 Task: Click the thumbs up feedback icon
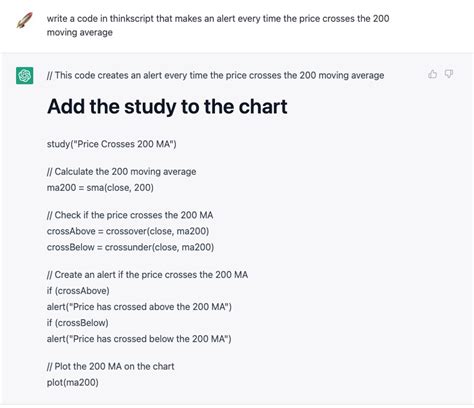point(432,74)
